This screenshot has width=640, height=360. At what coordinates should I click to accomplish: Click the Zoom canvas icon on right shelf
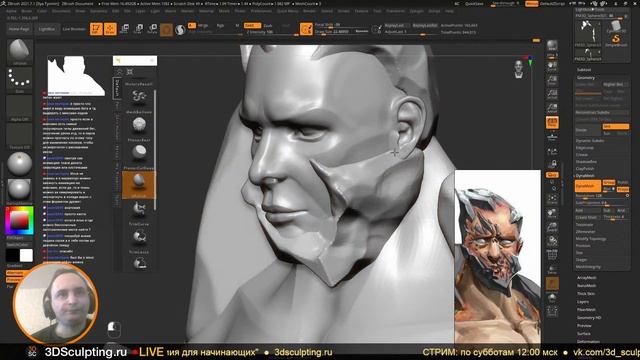click(552, 80)
